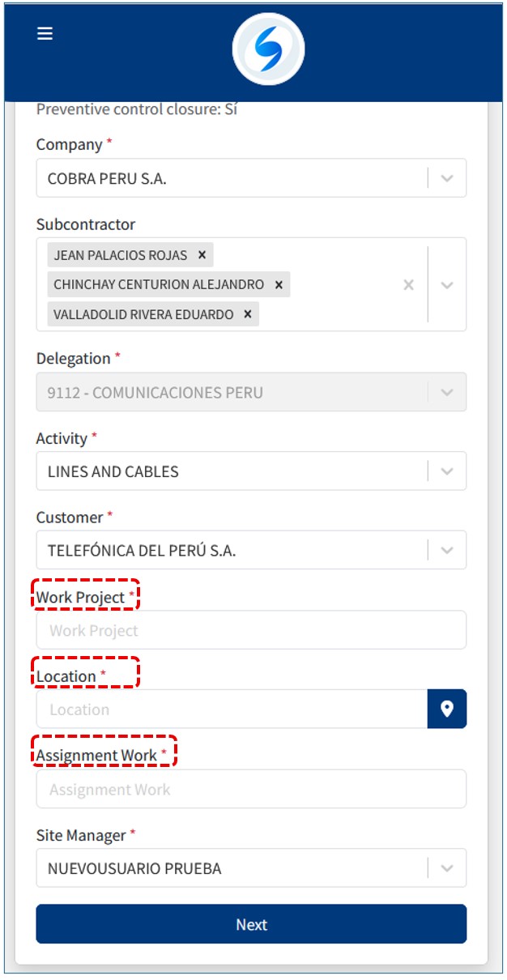Remove JEAN PALACIOS ROJAS subcontractor tag

(202, 255)
